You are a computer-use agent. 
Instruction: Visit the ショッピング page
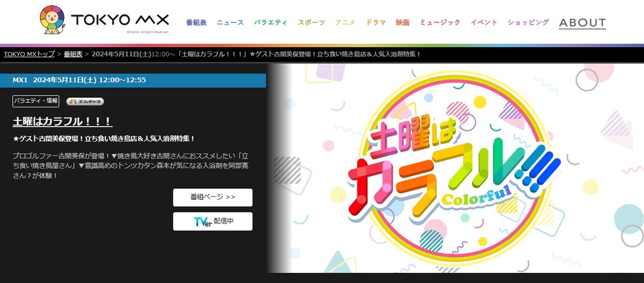[528, 22]
